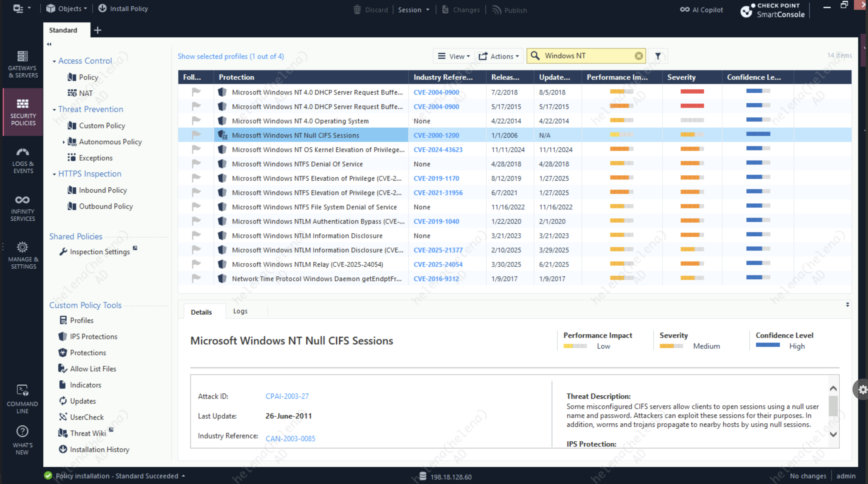Open AI Copilot
Screen dimensions: 868x484
coord(702,10)
